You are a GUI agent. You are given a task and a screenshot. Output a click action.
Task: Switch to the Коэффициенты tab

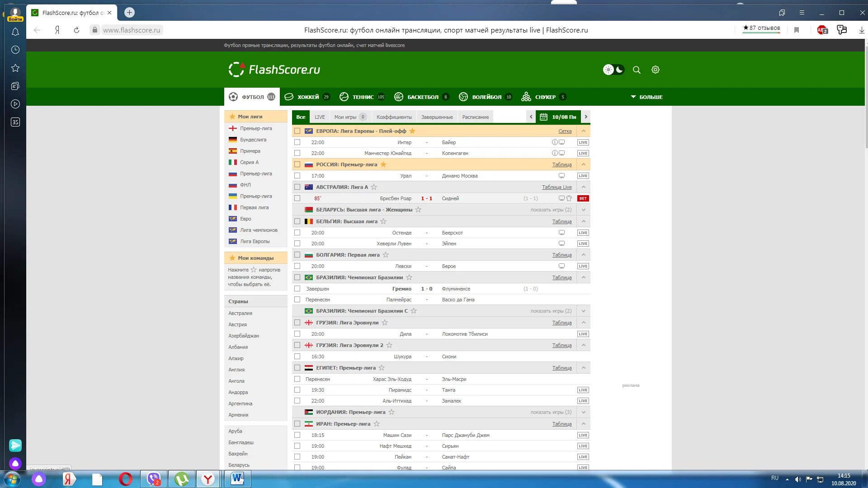click(x=394, y=117)
